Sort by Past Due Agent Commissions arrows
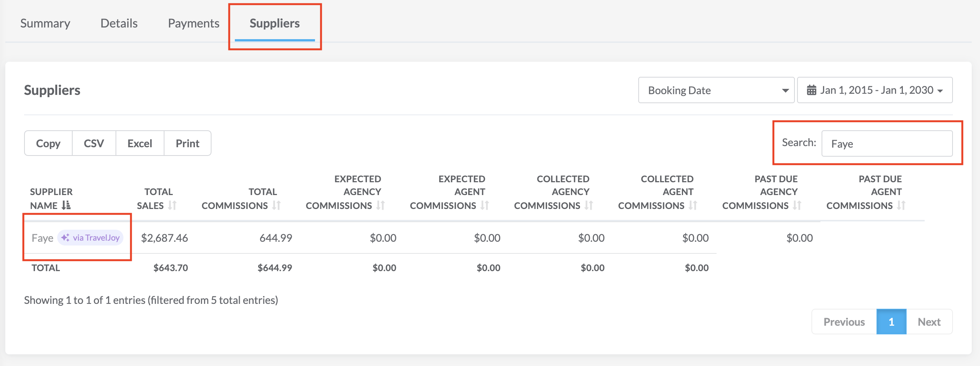 point(901,206)
